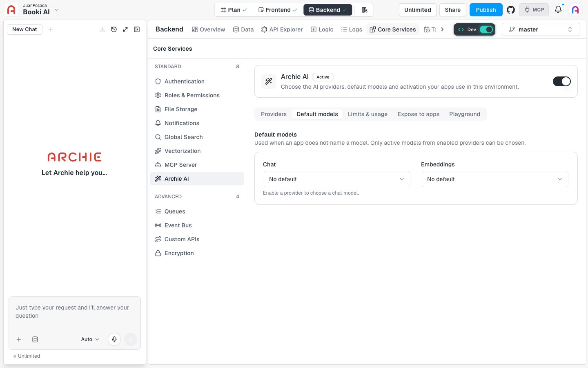Click the database icon in chat input

coord(35,339)
